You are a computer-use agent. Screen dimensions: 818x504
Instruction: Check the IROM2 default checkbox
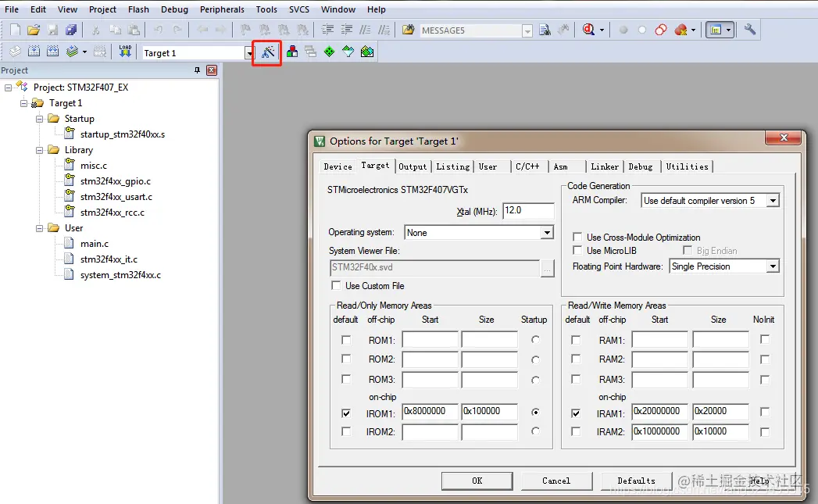pos(346,431)
